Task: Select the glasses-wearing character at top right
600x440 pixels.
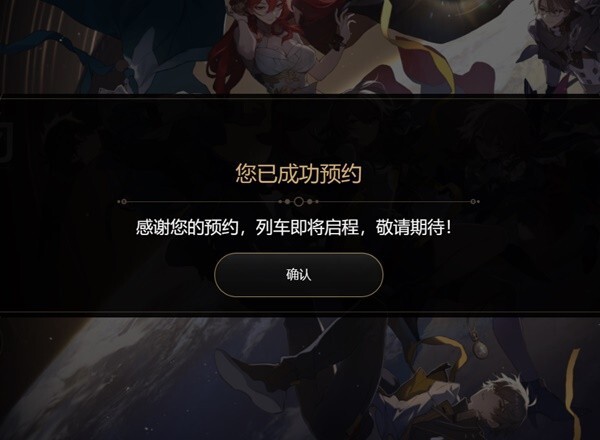Action: tap(557, 42)
